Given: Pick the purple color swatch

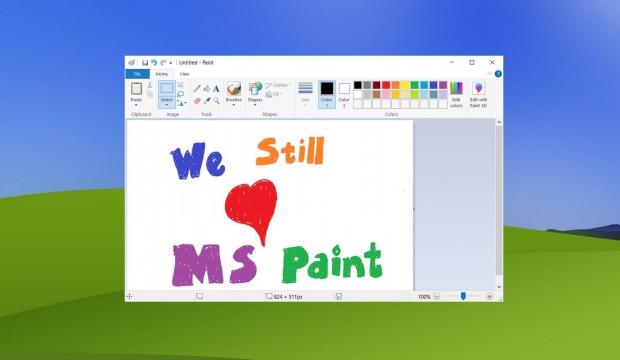Looking at the screenshot, I should pyautogui.click(x=443, y=85).
